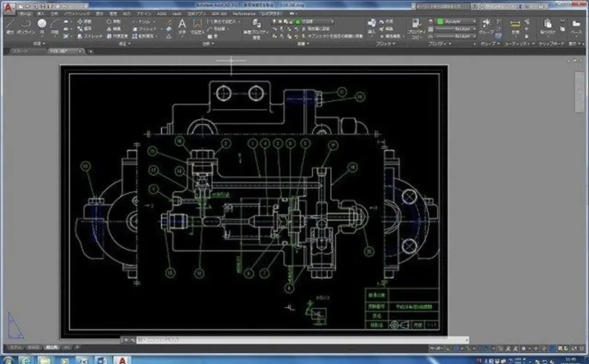Expand the 画層 panel title
Screen dimensions: 589x364
pos(303,44)
